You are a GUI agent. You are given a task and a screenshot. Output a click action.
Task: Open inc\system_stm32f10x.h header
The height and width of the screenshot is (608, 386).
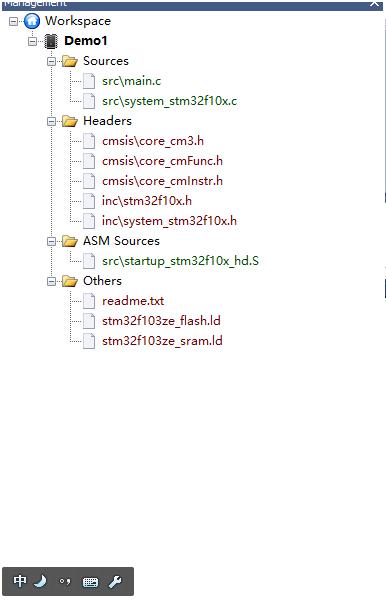pos(169,221)
